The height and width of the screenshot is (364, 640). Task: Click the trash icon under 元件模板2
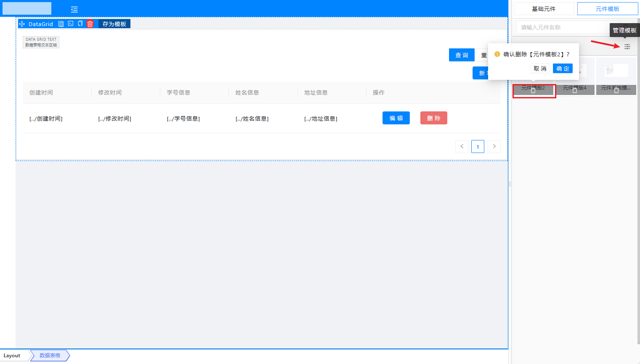coord(533,91)
